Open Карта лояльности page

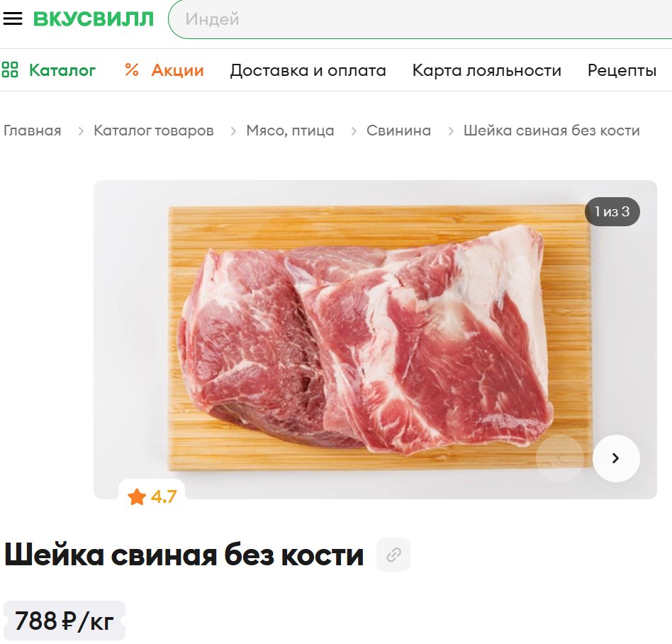pos(486,70)
